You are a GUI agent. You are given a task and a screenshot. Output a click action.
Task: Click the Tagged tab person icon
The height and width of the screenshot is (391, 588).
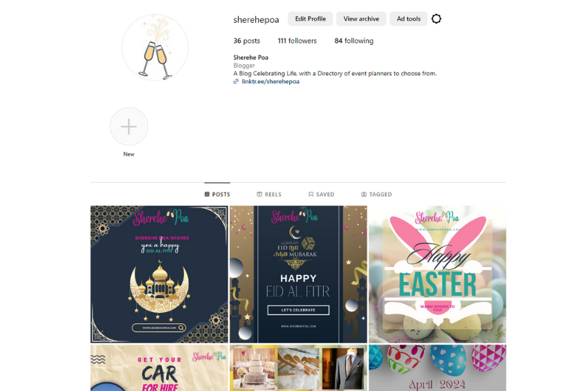364,194
